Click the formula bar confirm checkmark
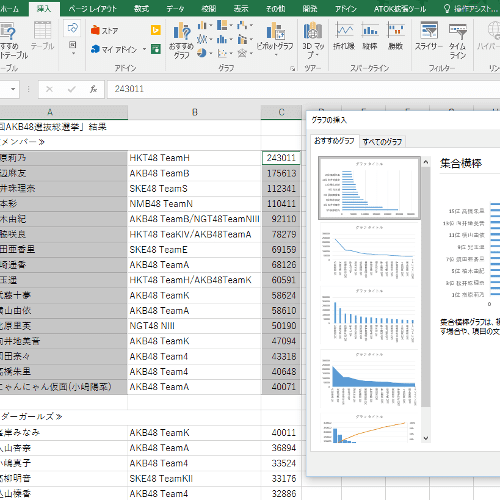 point(71,89)
